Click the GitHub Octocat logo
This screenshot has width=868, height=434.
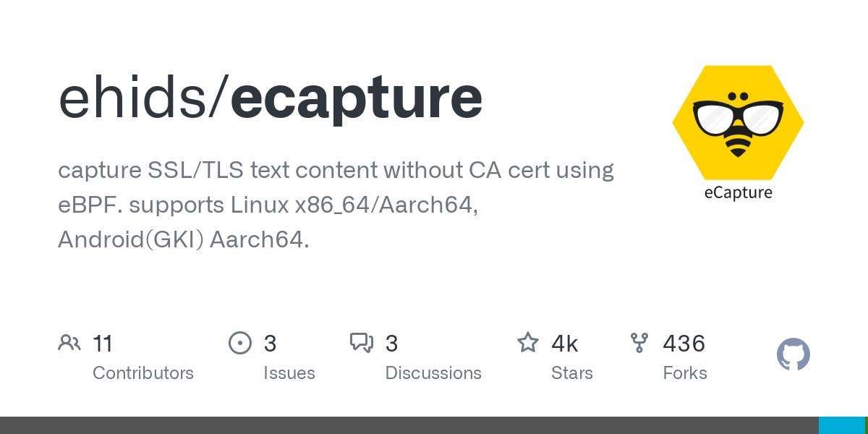(793, 354)
